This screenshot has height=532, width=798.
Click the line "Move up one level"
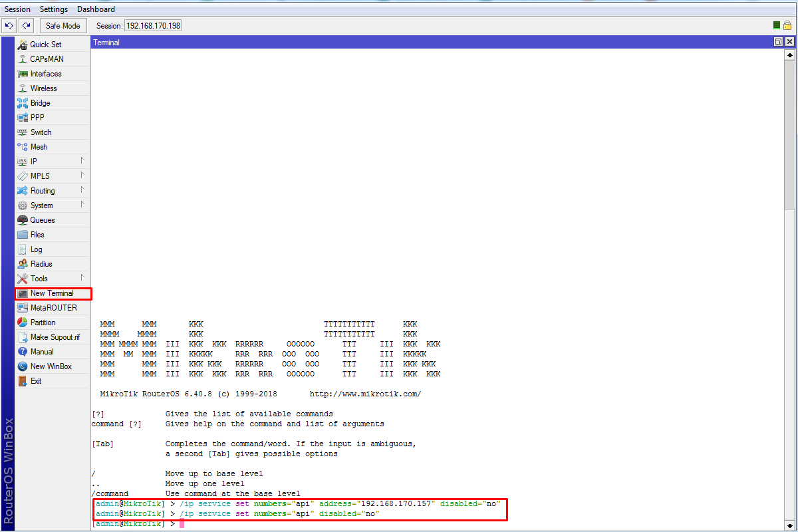coord(205,484)
